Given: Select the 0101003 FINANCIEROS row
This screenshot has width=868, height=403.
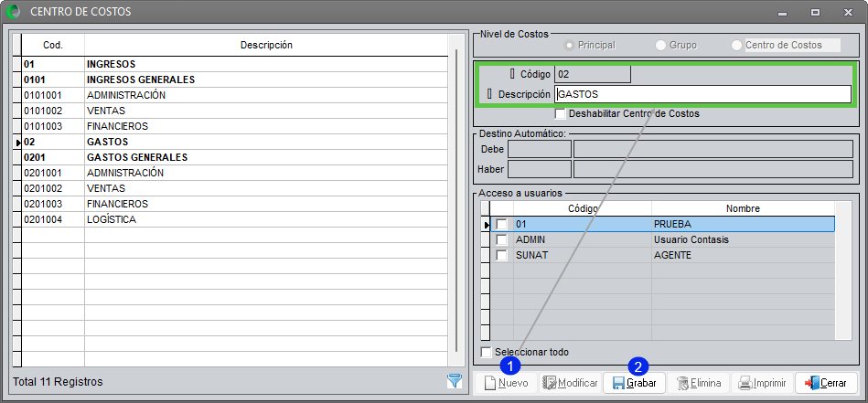Looking at the screenshot, I should click(235, 126).
